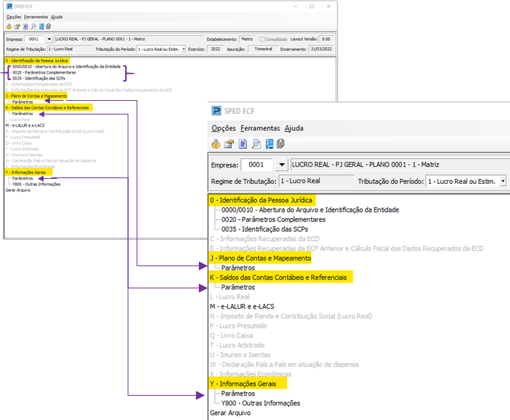Select 'M - e-LALUR e e-LACS' in enlarged tree
The image size is (510, 420).
(242, 306)
